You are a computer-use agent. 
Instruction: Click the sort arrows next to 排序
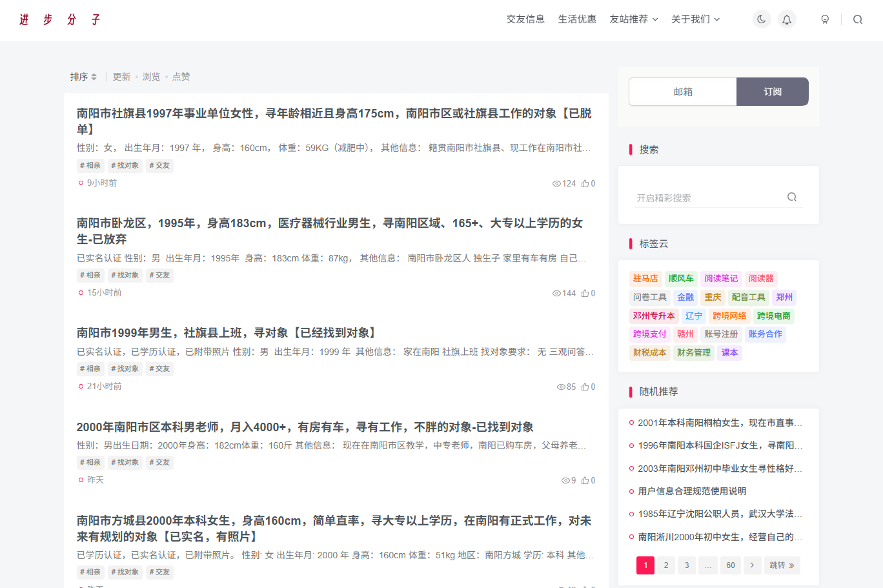pos(96,76)
